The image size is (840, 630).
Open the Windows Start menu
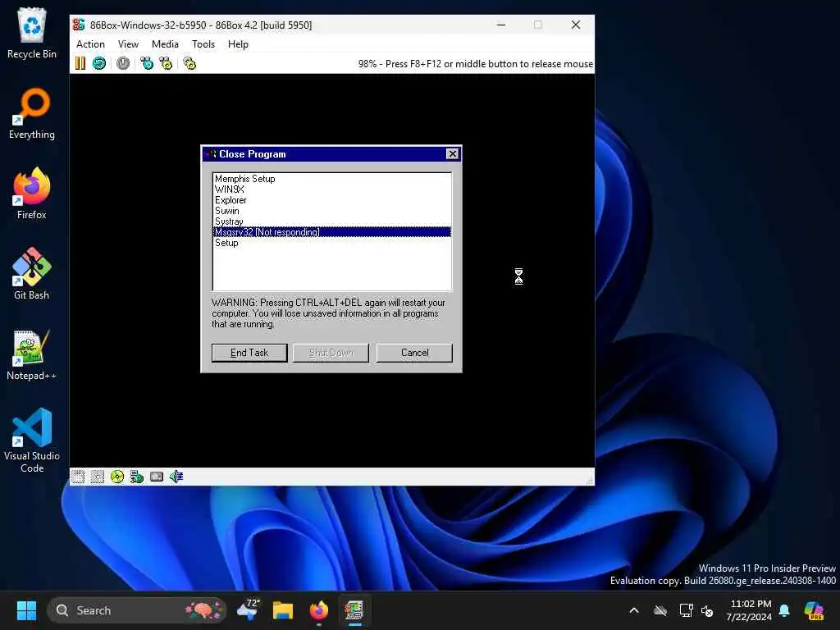(x=26, y=610)
